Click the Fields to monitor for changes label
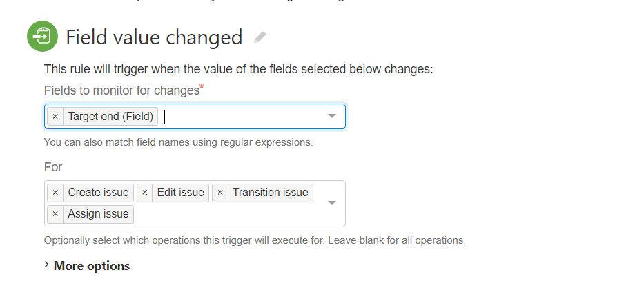 tap(124, 90)
